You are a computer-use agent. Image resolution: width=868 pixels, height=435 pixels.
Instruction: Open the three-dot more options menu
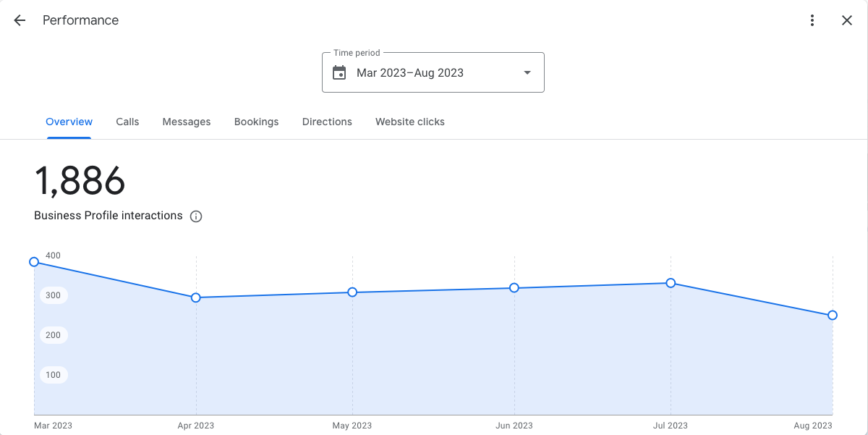point(812,20)
